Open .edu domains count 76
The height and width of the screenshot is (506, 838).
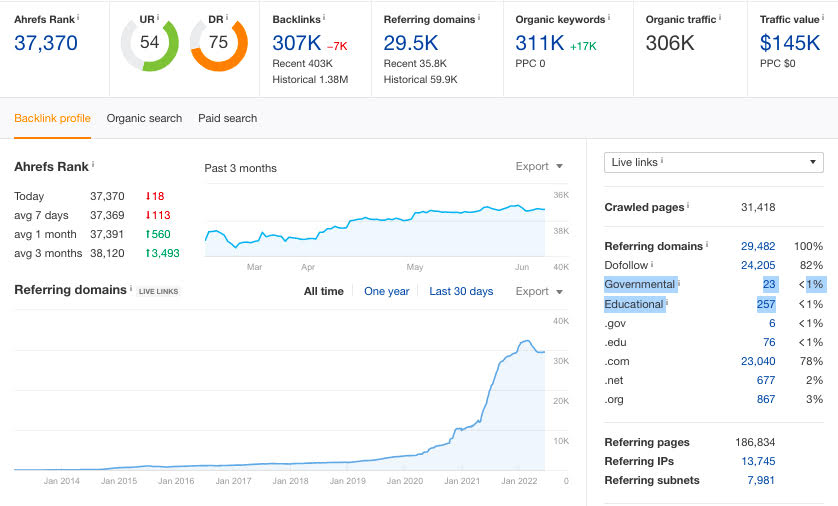pyautogui.click(x=769, y=342)
